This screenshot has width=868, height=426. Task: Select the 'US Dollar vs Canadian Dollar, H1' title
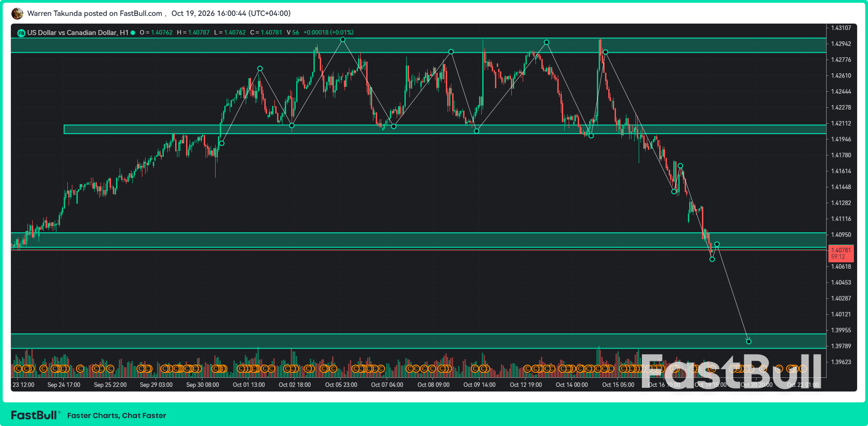78,33
